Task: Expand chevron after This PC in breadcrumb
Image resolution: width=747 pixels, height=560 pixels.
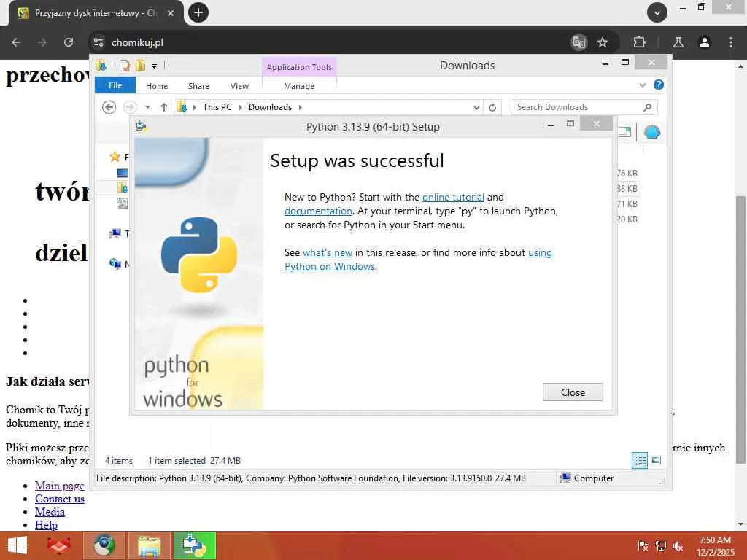Action: pyautogui.click(x=240, y=108)
